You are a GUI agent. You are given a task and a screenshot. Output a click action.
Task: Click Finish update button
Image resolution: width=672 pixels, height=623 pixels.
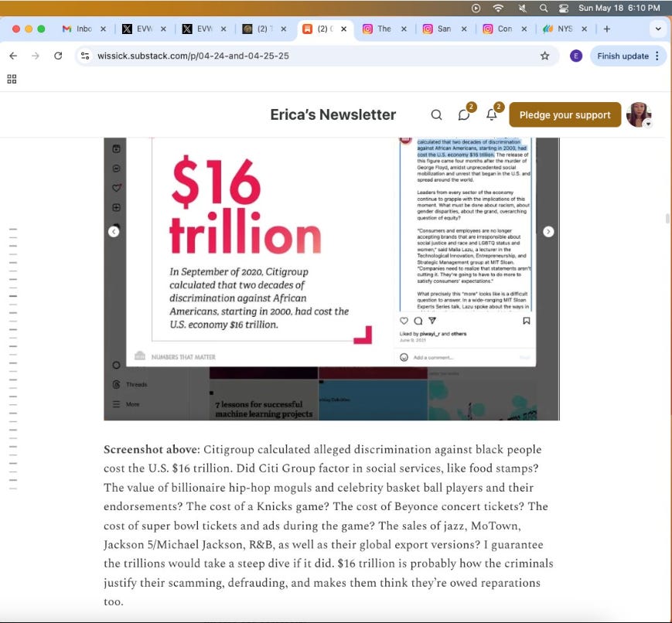tap(623, 56)
